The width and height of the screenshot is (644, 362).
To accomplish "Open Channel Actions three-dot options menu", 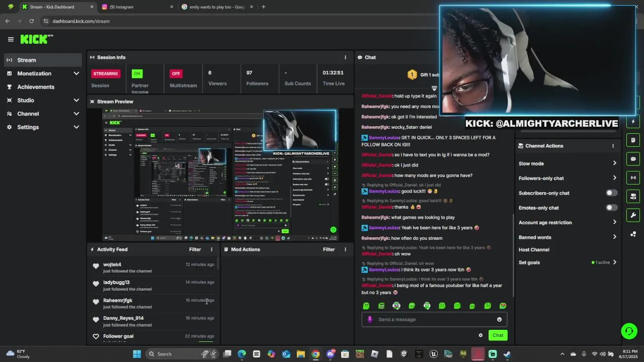I will (613, 146).
